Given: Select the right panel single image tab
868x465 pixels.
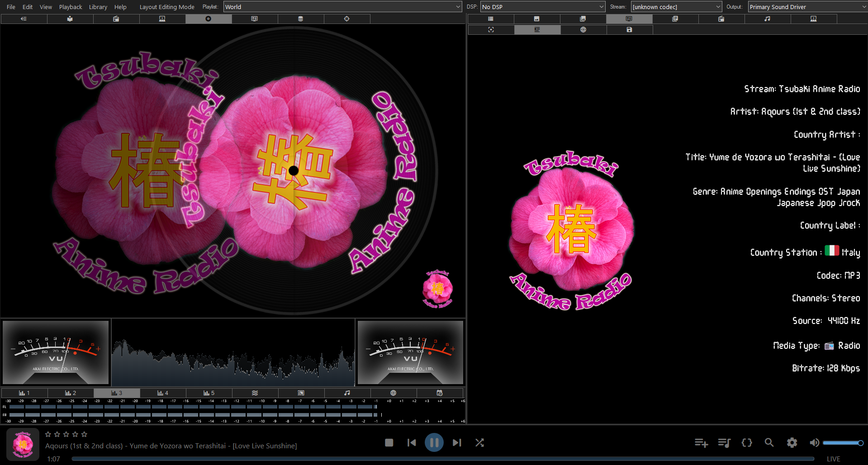Looking at the screenshot, I should pos(537,19).
